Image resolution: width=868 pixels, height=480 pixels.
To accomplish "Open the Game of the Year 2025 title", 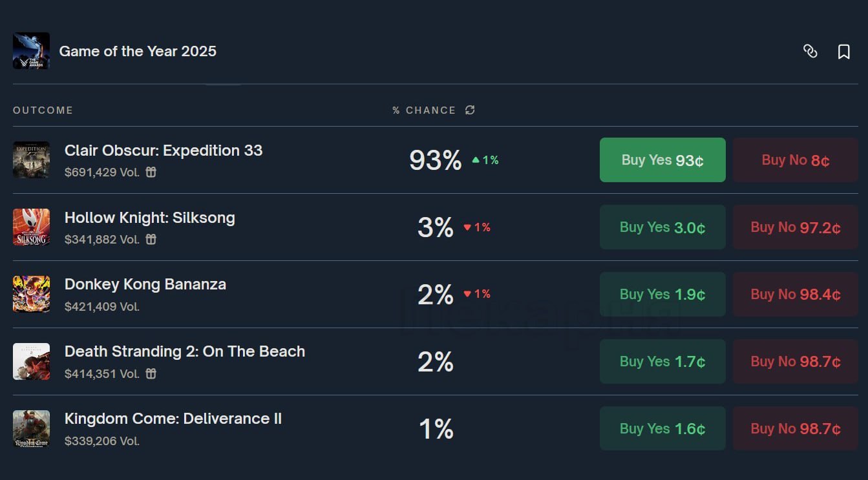I will [x=138, y=52].
